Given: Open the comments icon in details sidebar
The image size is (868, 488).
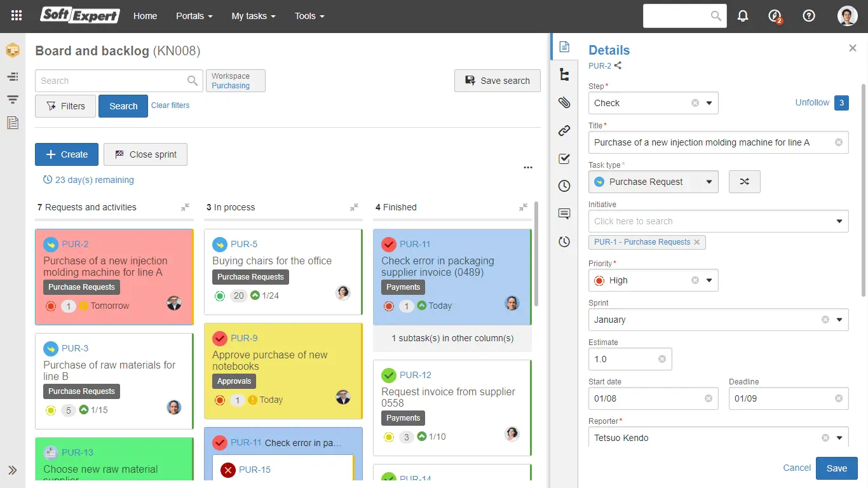Looking at the screenshot, I should click(564, 214).
